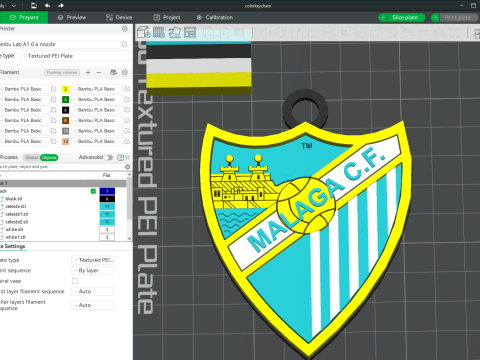Click the Add plate grid icon
The image size is (480, 360).
(x=159, y=32)
